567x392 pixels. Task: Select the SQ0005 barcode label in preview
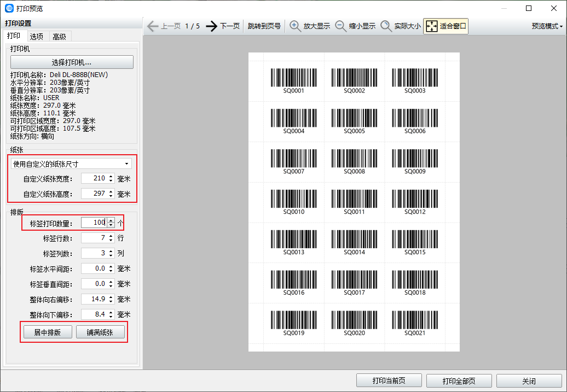click(355, 121)
